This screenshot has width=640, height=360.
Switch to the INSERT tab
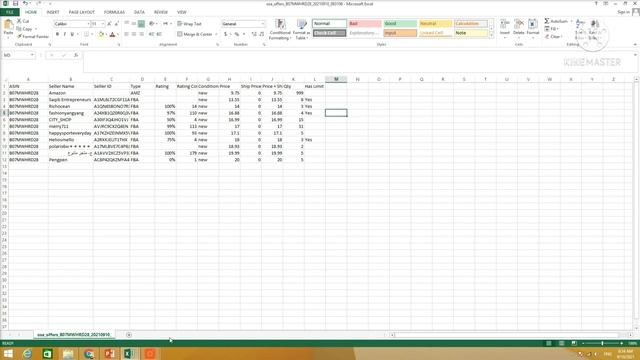point(53,12)
